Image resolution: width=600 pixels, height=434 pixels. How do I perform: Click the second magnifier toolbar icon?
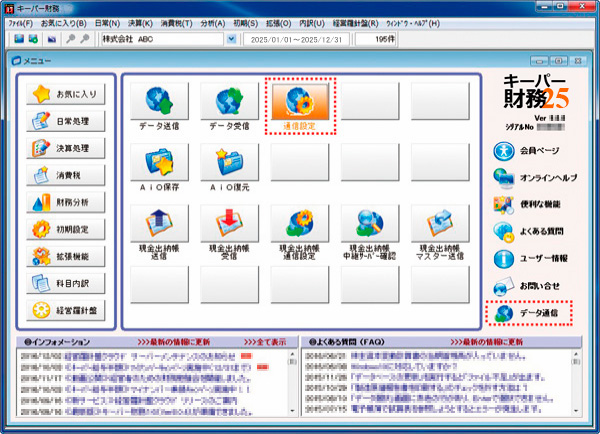85,39
